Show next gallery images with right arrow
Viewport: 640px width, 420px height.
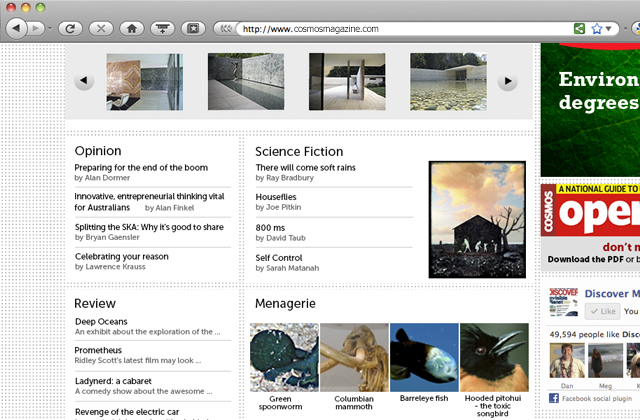point(508,81)
